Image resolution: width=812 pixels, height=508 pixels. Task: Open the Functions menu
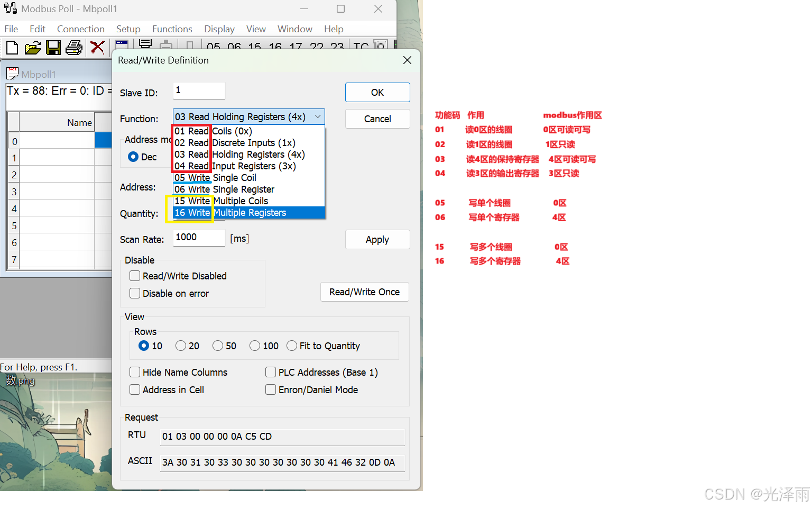[x=172, y=29]
